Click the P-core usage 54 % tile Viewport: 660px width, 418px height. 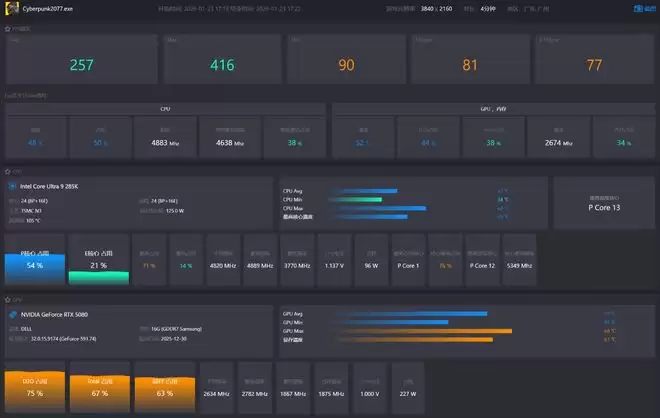34,258
